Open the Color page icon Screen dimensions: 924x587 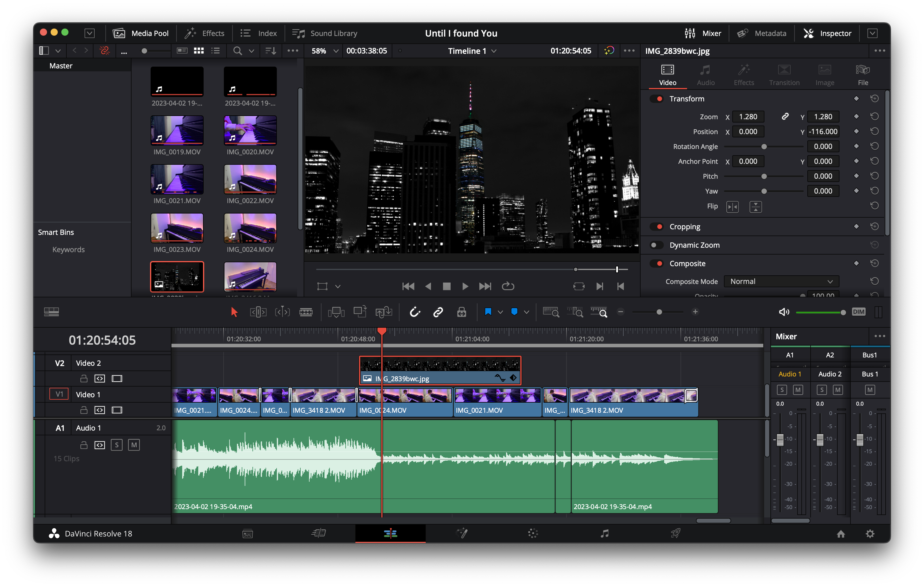(x=533, y=533)
